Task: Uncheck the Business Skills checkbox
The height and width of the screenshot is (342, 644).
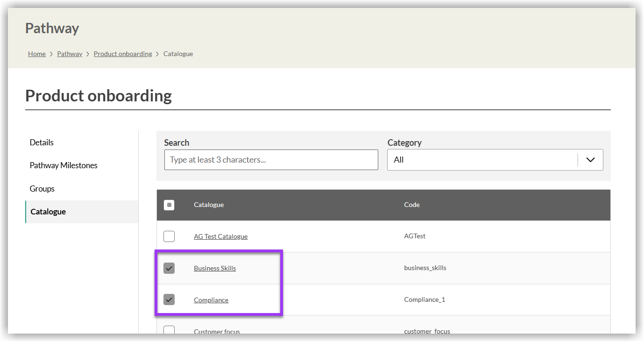Action: click(169, 268)
